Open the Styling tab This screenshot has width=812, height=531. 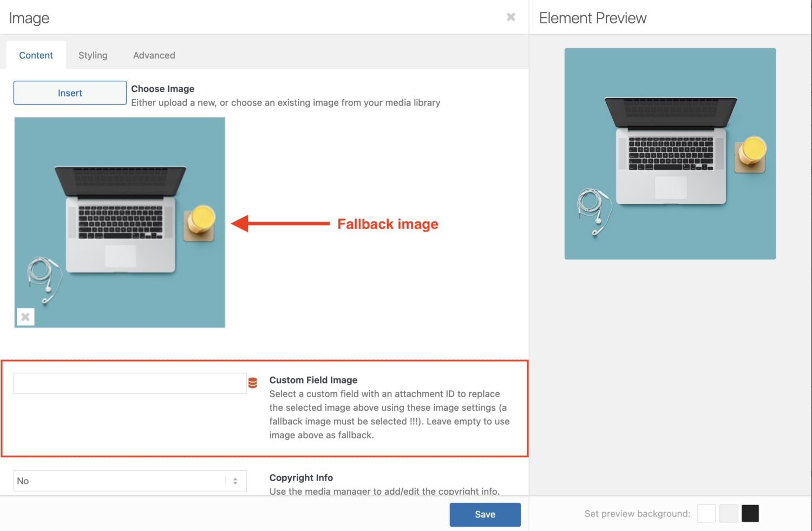click(x=93, y=55)
